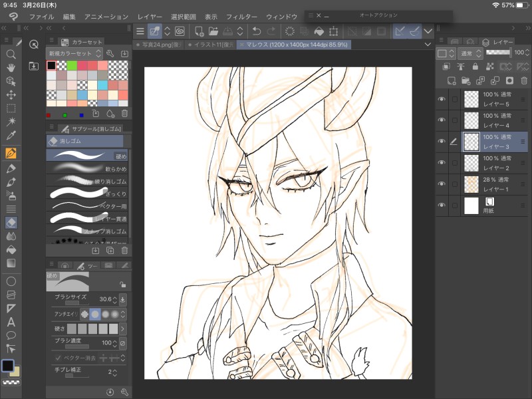
Task: Switch to the イラスト11 document tab
Action: coord(211,45)
